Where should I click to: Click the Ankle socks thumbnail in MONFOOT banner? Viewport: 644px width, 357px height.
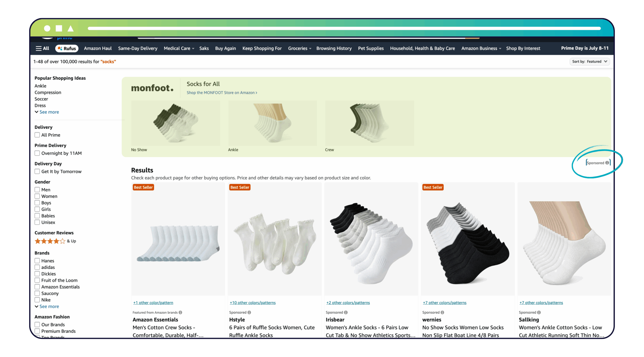coord(272,123)
